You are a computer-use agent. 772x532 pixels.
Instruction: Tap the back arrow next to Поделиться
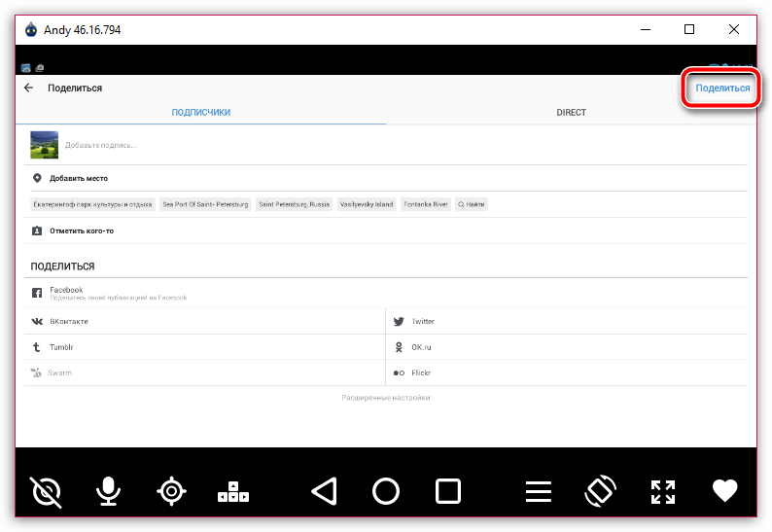point(28,88)
